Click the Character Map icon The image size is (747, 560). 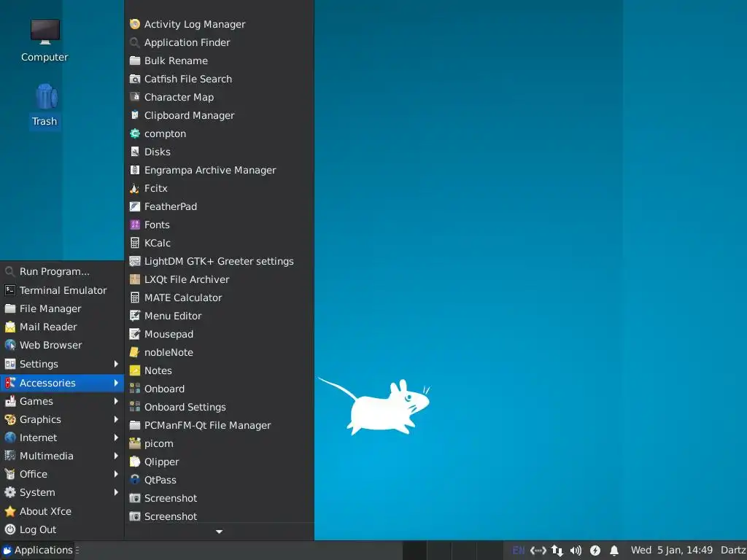coord(135,97)
